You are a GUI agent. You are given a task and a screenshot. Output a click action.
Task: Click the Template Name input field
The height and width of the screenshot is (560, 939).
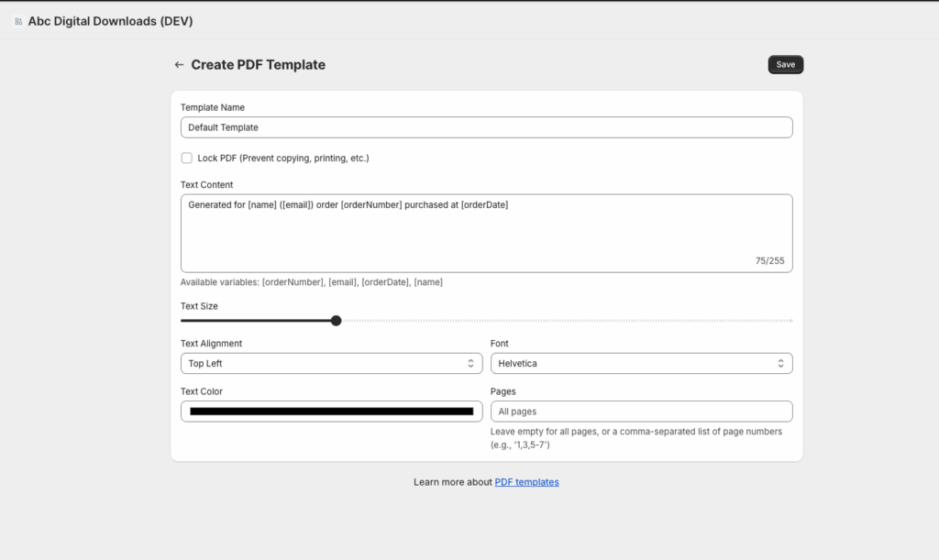click(486, 127)
